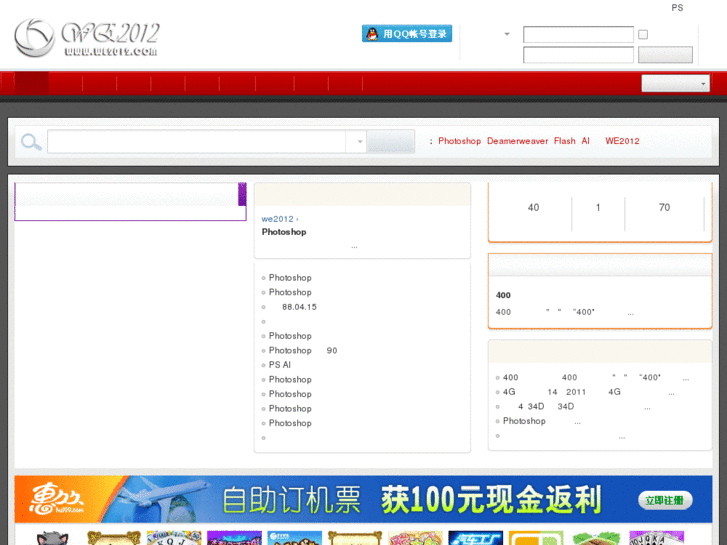
Task: Open the 'PS AI' list item
Action: 280,365
